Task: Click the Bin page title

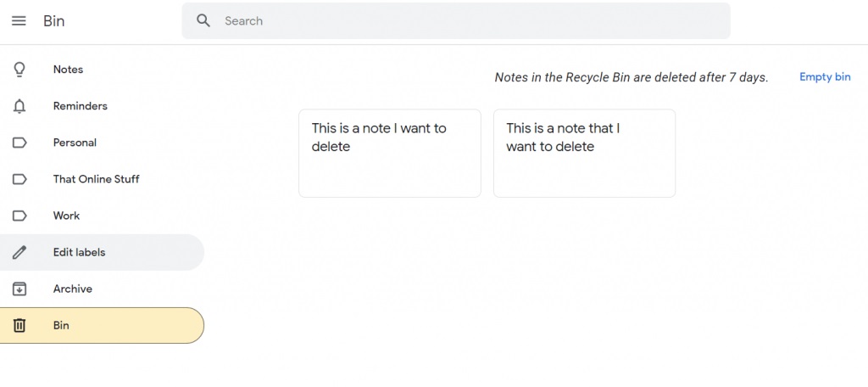Action: 54,20
